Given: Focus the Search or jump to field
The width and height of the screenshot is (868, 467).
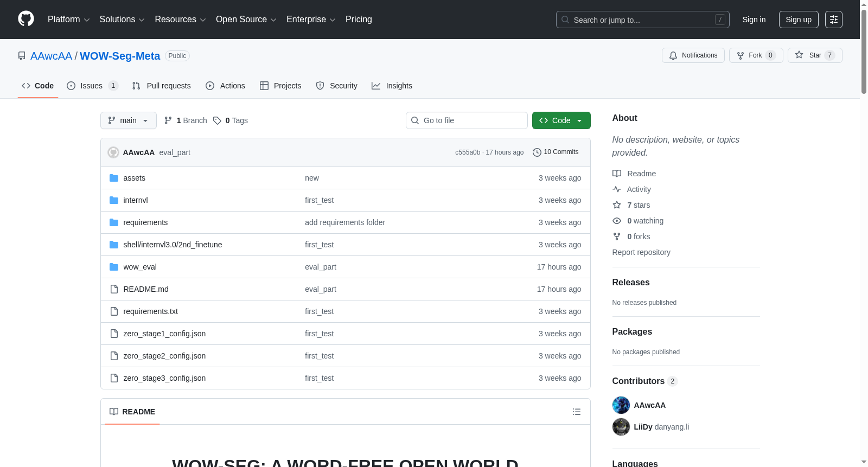Looking at the screenshot, I should pyautogui.click(x=643, y=20).
